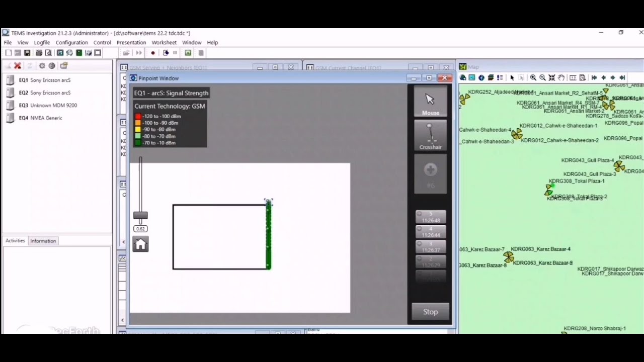This screenshot has height=362, width=644.
Task: Click the go-to-last arrow in Map toolbar
Action: coord(622,77)
